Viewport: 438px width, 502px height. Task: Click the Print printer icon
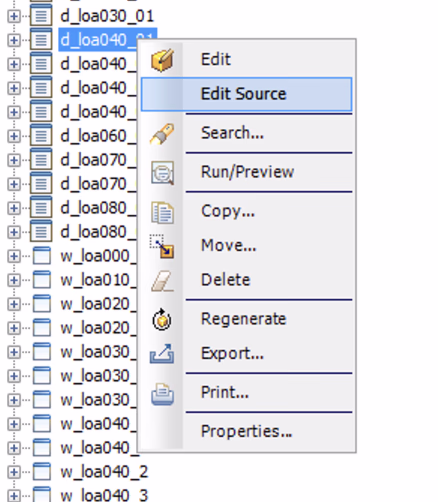pyautogui.click(x=162, y=394)
